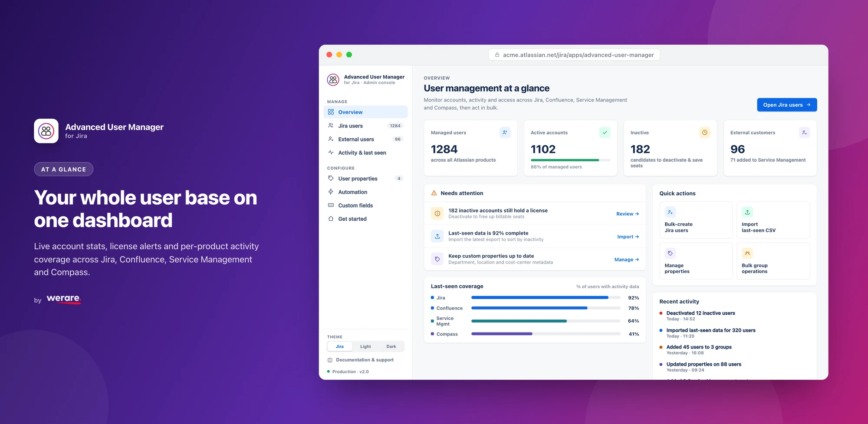Open Automation section

point(365,192)
